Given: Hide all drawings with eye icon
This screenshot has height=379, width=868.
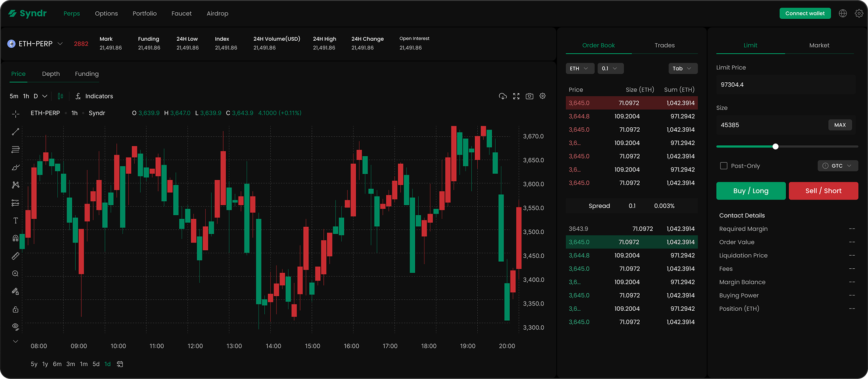Looking at the screenshot, I should (15, 327).
